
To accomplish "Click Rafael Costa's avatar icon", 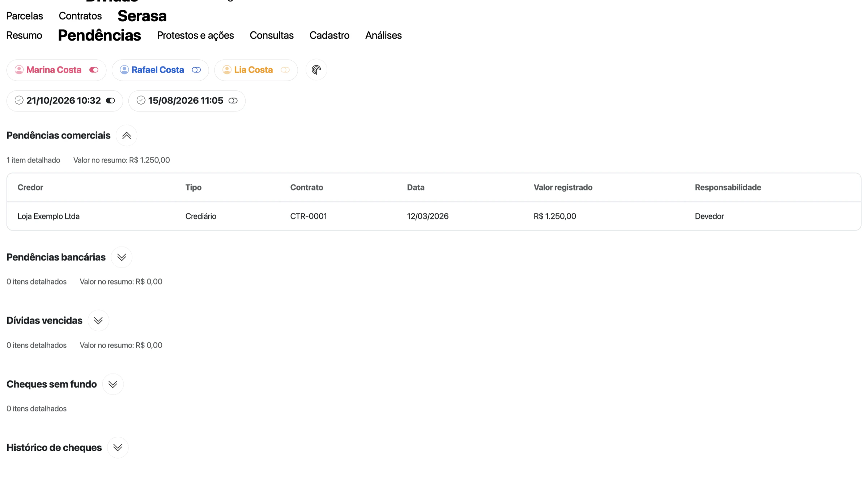I will (124, 70).
